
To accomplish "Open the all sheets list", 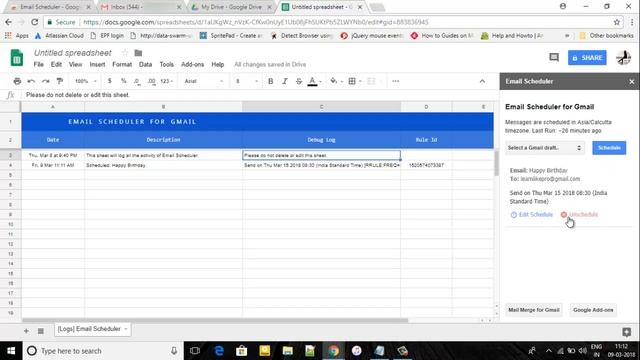I will tap(40, 331).
